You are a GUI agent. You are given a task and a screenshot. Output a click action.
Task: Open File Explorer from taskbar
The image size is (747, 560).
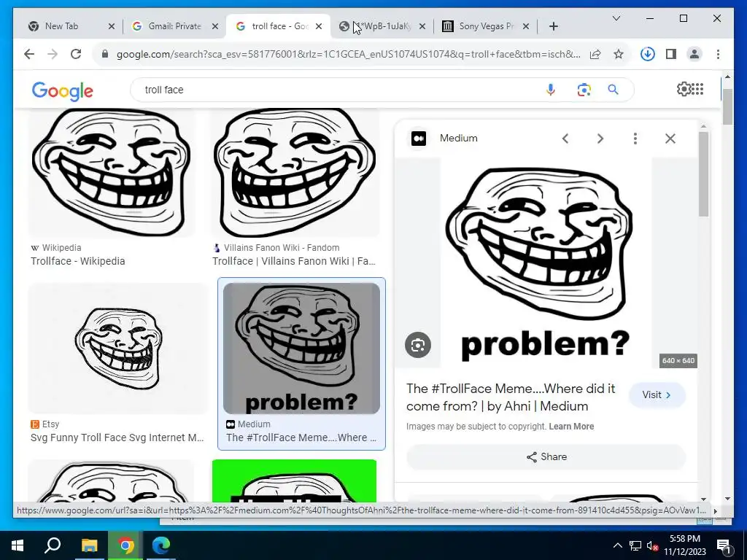click(x=89, y=545)
